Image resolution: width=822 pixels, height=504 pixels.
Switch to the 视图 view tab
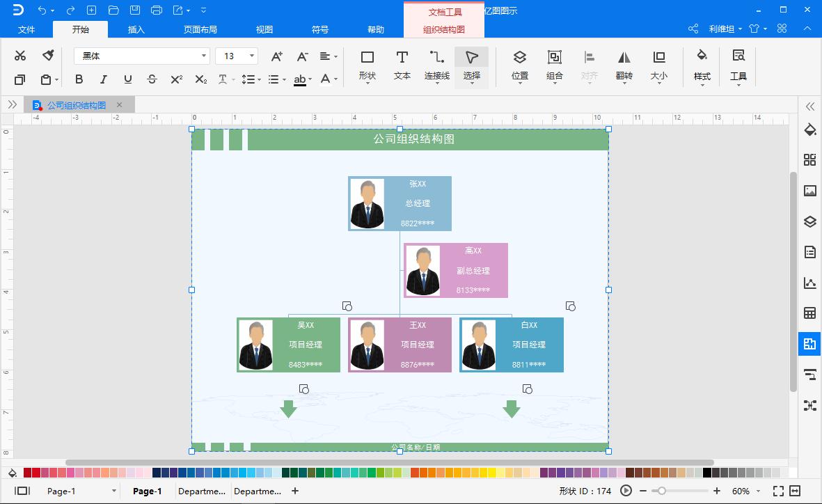tap(264, 29)
